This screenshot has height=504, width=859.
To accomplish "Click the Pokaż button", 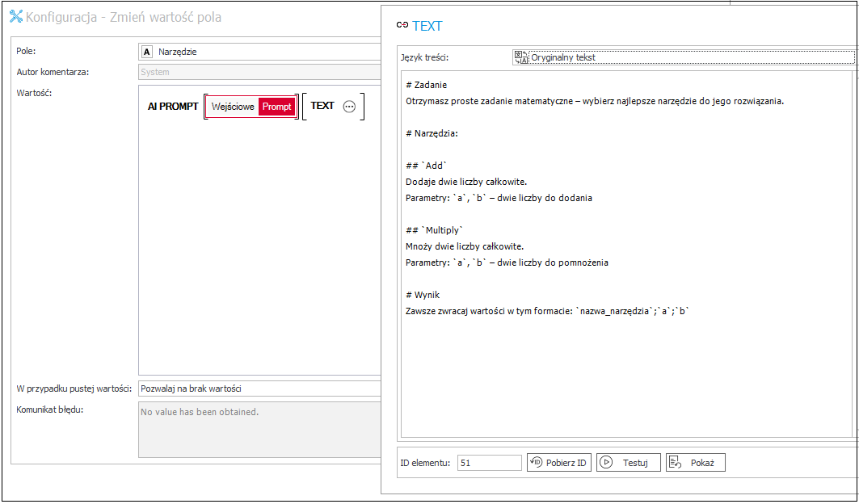I will 695,463.
